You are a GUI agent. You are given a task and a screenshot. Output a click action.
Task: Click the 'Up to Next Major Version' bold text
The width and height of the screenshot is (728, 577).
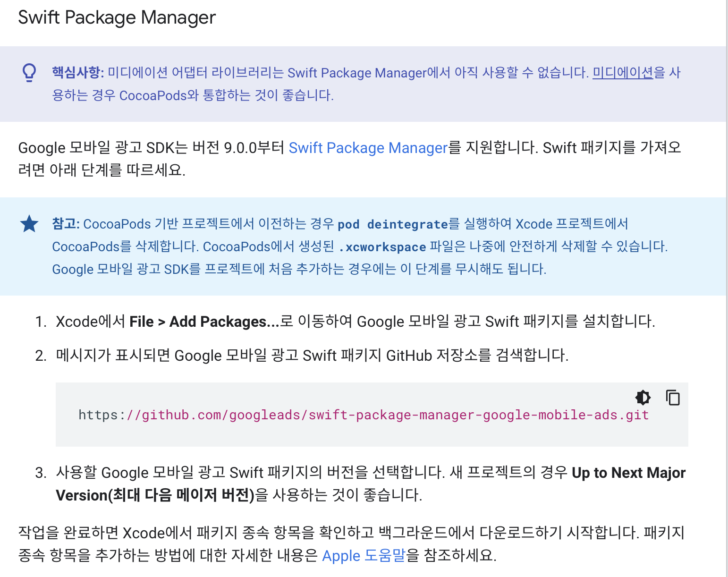click(x=371, y=484)
